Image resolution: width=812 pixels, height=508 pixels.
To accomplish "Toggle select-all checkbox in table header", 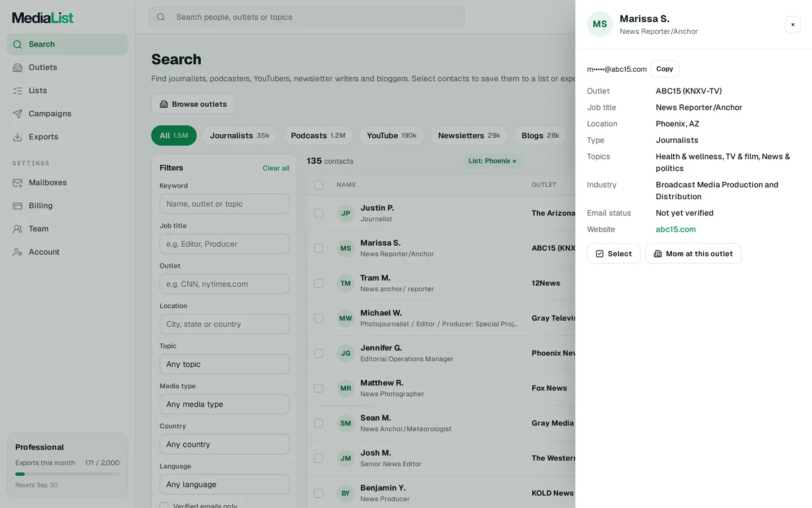I will coord(319,185).
